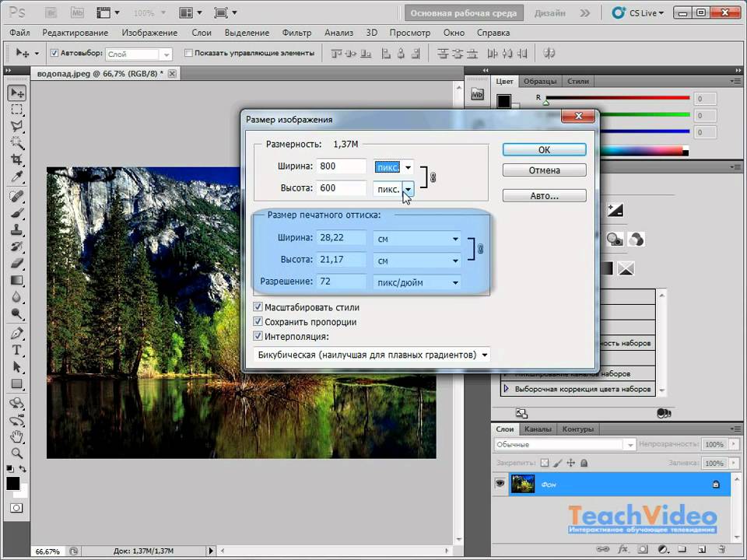Image resolution: width=747 pixels, height=560 pixels.
Task: Select the Brush tool
Action: pos(16,213)
